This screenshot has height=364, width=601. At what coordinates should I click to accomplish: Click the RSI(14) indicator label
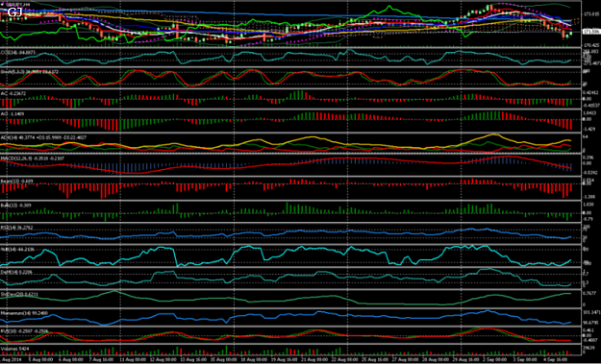[x=16, y=228]
